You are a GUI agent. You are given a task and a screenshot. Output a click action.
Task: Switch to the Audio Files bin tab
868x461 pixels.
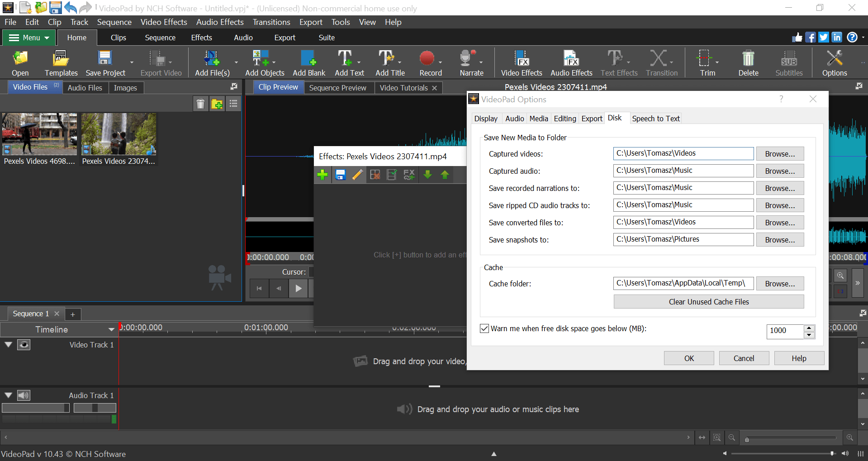[85, 88]
